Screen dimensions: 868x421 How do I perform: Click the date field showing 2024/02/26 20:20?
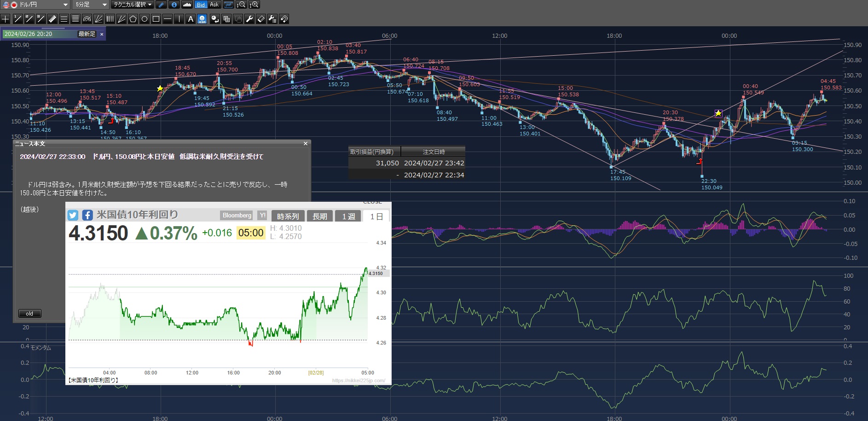(x=39, y=34)
